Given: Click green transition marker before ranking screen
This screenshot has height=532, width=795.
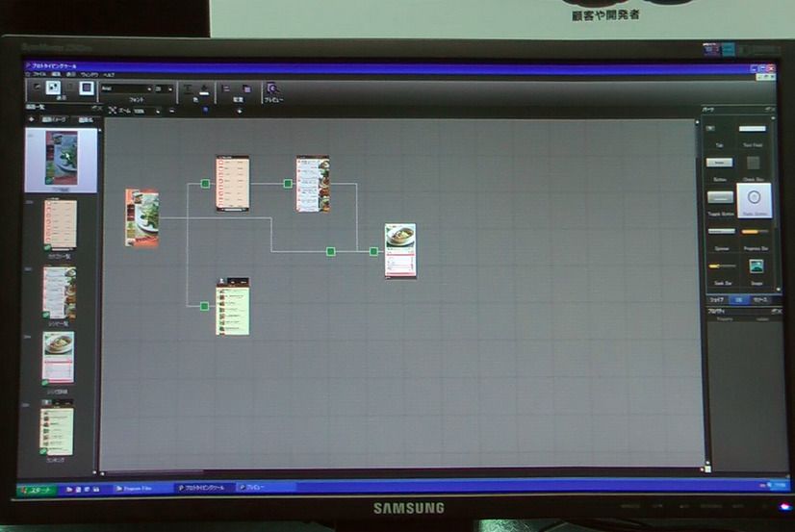Looking at the screenshot, I should click(x=204, y=306).
